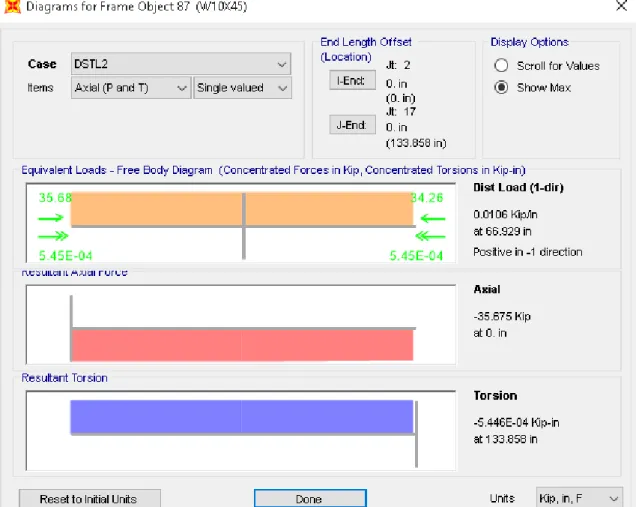Viewport: 636px width, 507px height.
Task: Open the Units dropdown Kip, in, F
Action: coord(579,498)
